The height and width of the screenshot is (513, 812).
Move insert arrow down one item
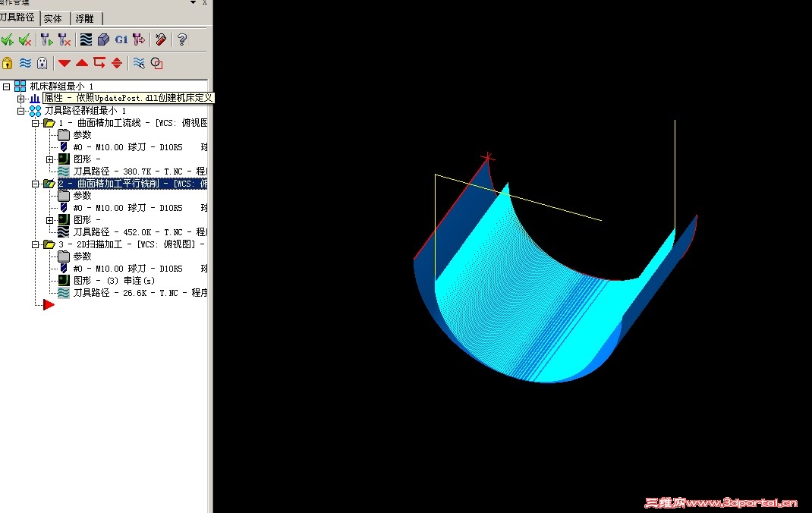coord(65,63)
